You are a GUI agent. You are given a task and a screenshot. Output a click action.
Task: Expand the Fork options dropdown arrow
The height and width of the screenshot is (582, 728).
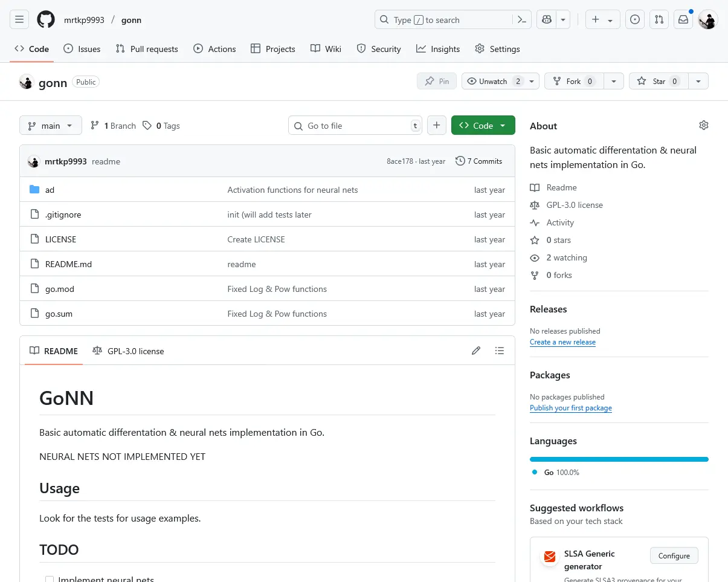614,82
